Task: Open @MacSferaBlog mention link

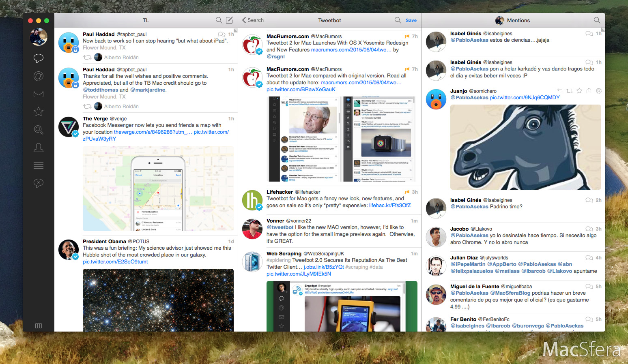Action: tap(510, 293)
